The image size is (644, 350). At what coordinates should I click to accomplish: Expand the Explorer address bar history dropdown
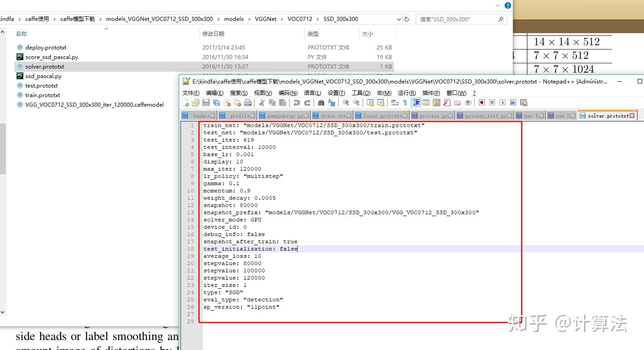[x=398, y=19]
